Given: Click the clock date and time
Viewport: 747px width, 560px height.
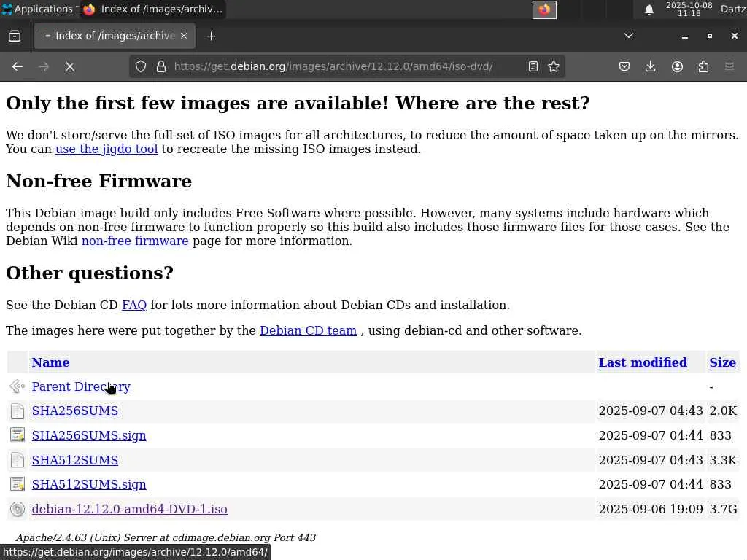Looking at the screenshot, I should click(x=689, y=9).
